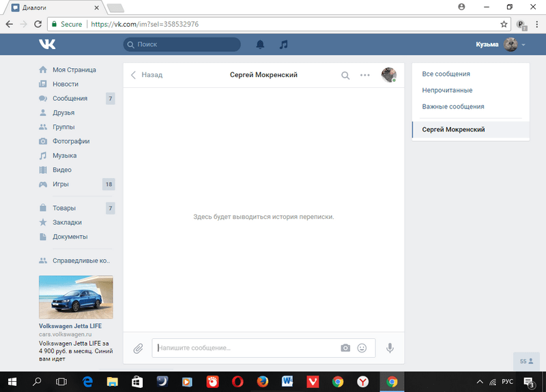
Task: Open Word from taskbar
Action: click(287, 382)
